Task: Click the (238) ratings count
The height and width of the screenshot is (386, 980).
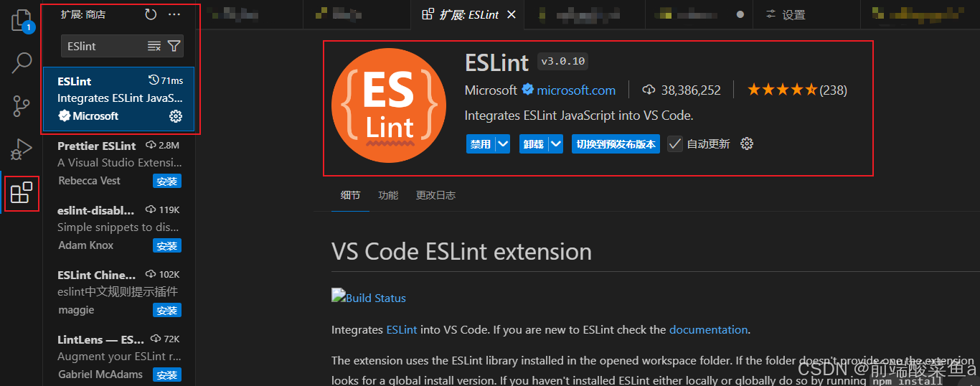Action: (x=834, y=90)
